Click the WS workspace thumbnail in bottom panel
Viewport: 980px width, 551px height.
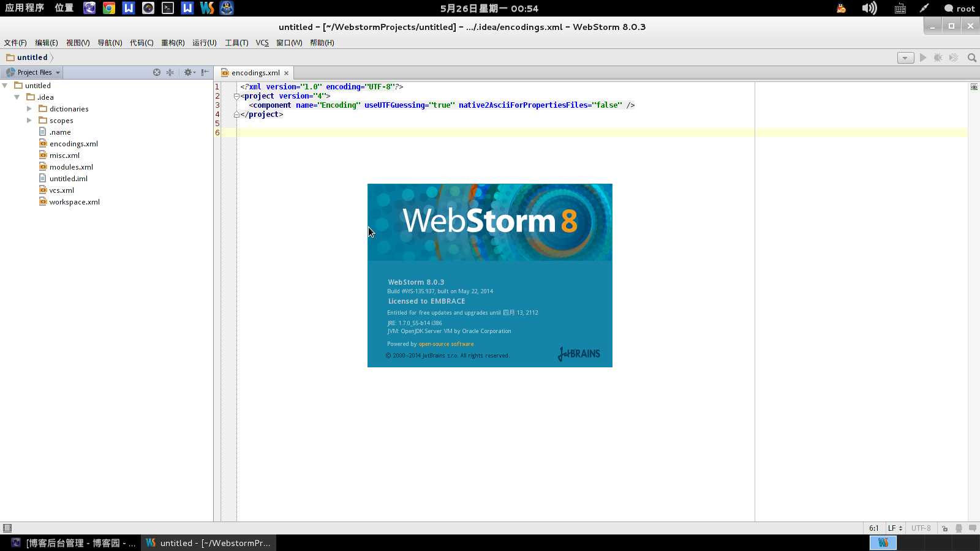coord(883,542)
